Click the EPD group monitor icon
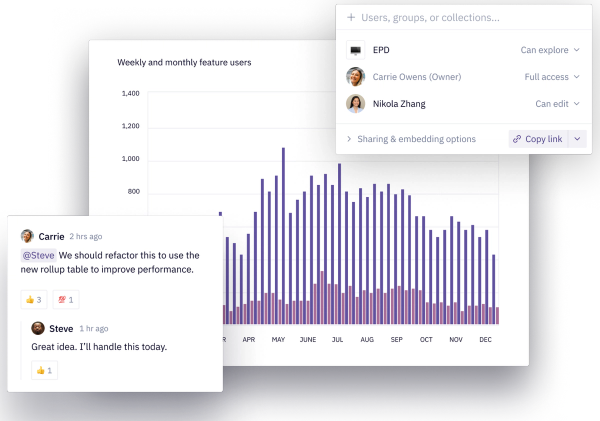The height and width of the screenshot is (421, 600). [355, 50]
